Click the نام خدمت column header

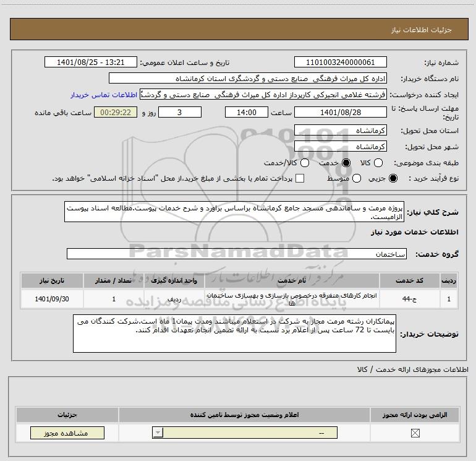pyautogui.click(x=292, y=280)
